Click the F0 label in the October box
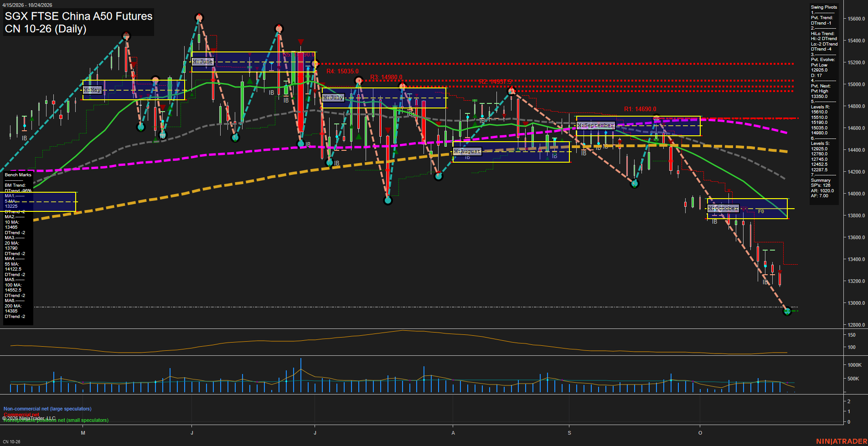Screen dimensions: 868x446 click(761, 212)
